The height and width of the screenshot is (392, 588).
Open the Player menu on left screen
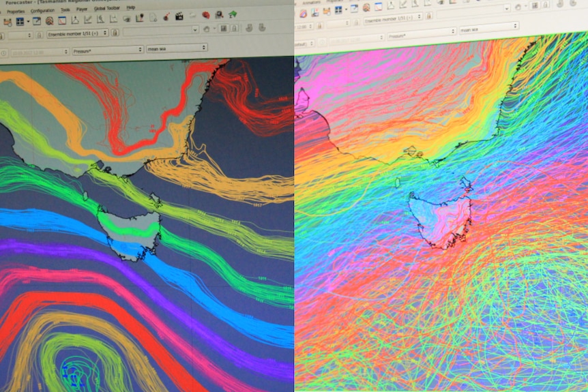(x=82, y=10)
